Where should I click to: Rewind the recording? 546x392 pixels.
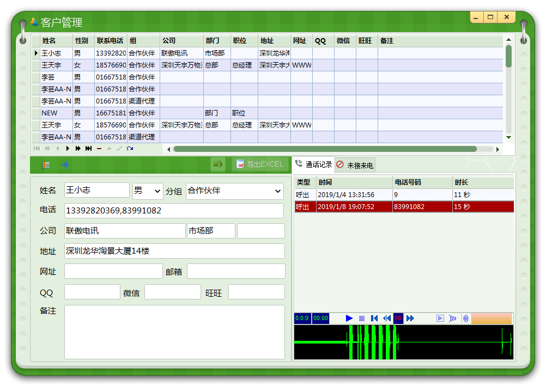pyautogui.click(x=386, y=318)
